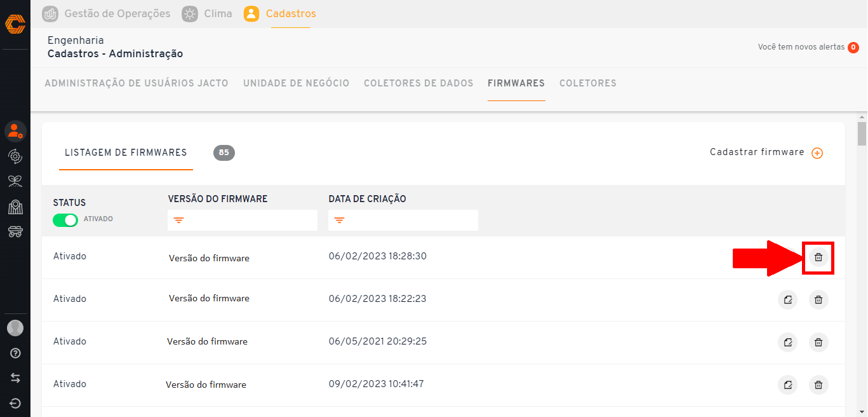The height and width of the screenshot is (417, 868).
Task: Delete the firmware created 09/02/2023 10:41:47
Action: point(818,385)
